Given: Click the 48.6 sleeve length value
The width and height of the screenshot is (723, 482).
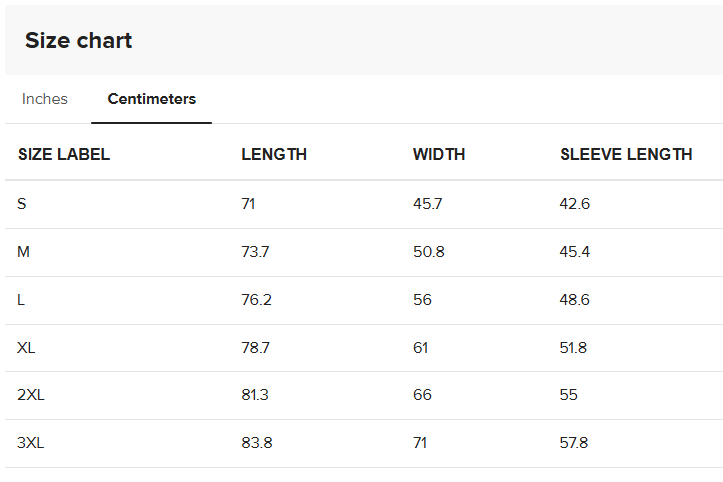Looking at the screenshot, I should click(x=575, y=300).
